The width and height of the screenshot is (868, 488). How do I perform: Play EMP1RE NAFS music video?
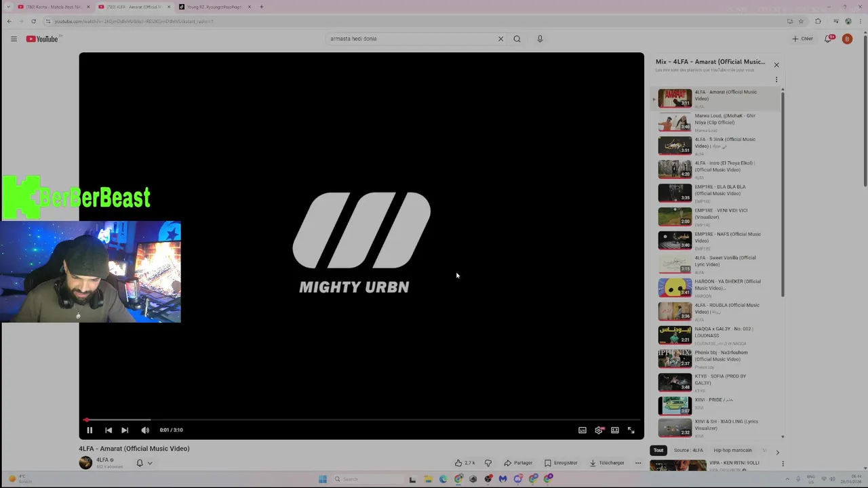tap(715, 241)
